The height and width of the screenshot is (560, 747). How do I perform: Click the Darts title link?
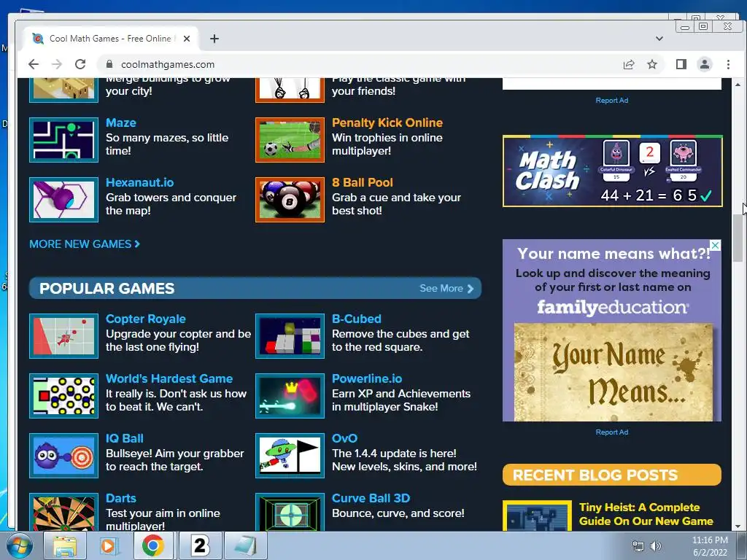121,499
